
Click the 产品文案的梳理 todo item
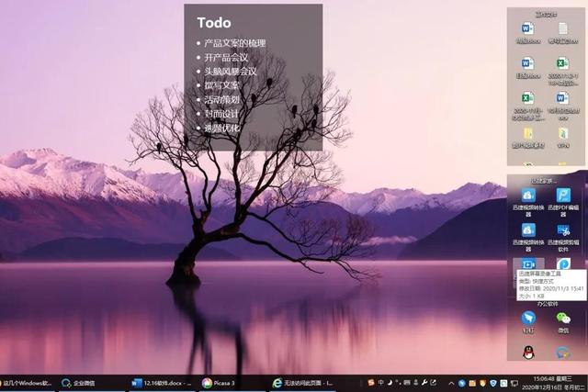tap(234, 43)
